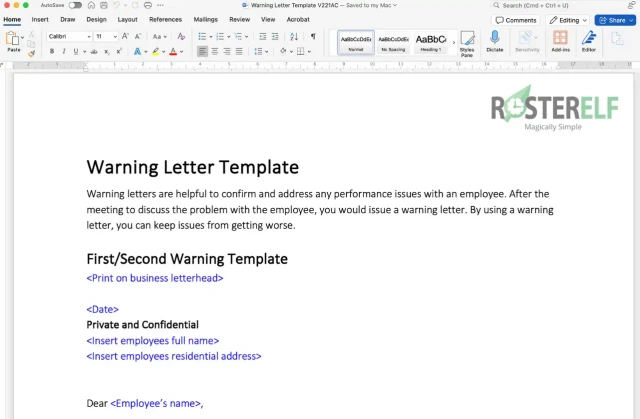
Task: Open the Change Case Aa dropdown
Action: pyautogui.click(x=160, y=36)
